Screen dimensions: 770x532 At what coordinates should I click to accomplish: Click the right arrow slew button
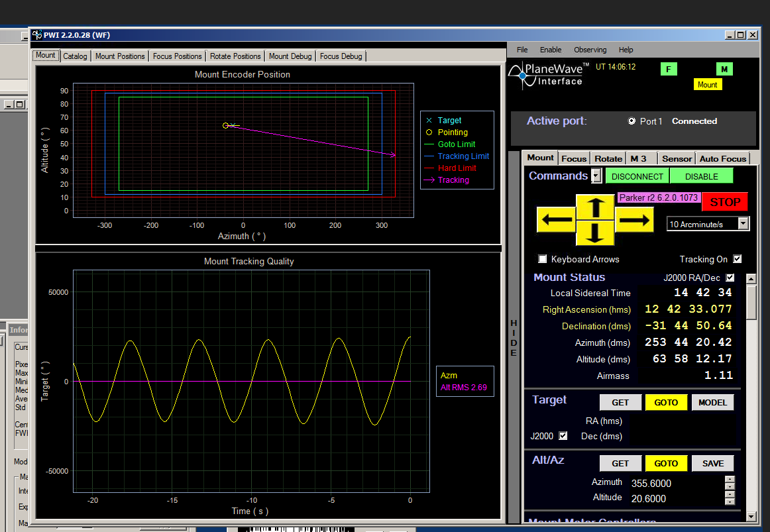(x=634, y=220)
